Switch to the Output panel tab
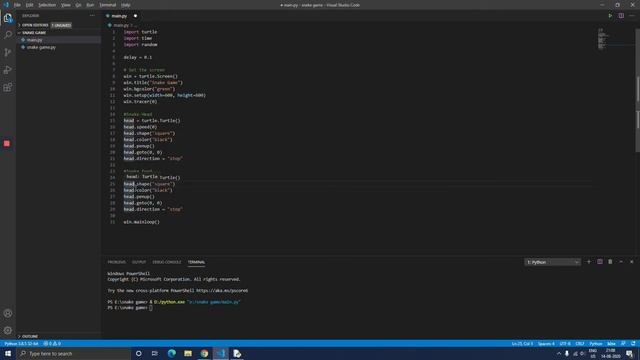Viewport: 640px width, 360px height. coord(139,262)
